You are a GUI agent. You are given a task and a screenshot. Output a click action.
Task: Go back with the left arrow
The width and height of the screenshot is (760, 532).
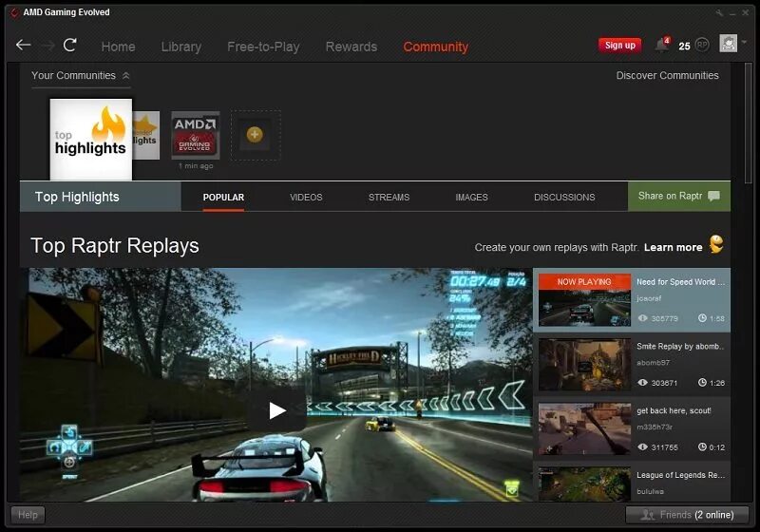pyautogui.click(x=23, y=46)
